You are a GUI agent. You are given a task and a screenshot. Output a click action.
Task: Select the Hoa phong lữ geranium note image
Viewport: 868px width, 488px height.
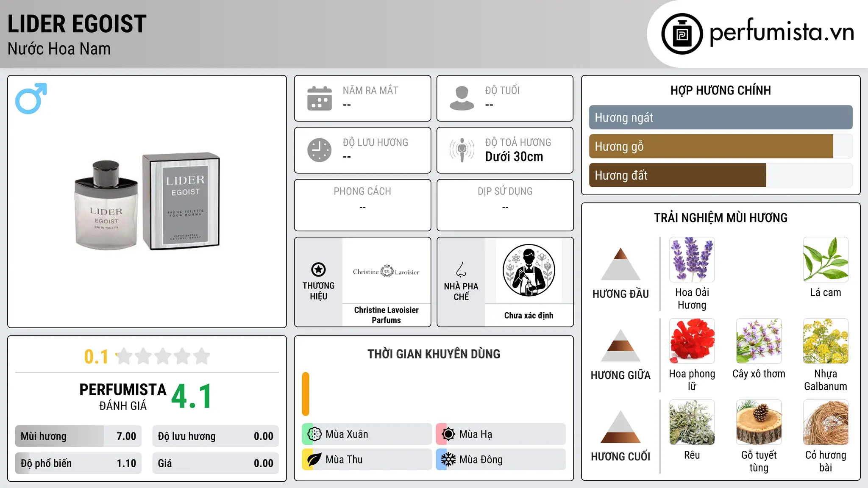pos(692,341)
